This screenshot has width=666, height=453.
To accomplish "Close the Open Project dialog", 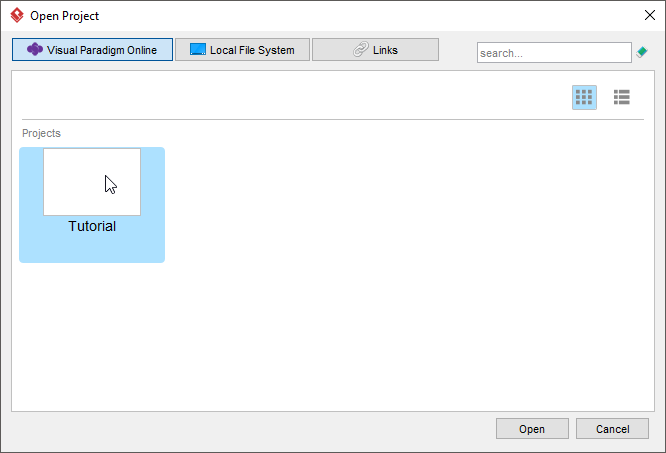I will 649,15.
